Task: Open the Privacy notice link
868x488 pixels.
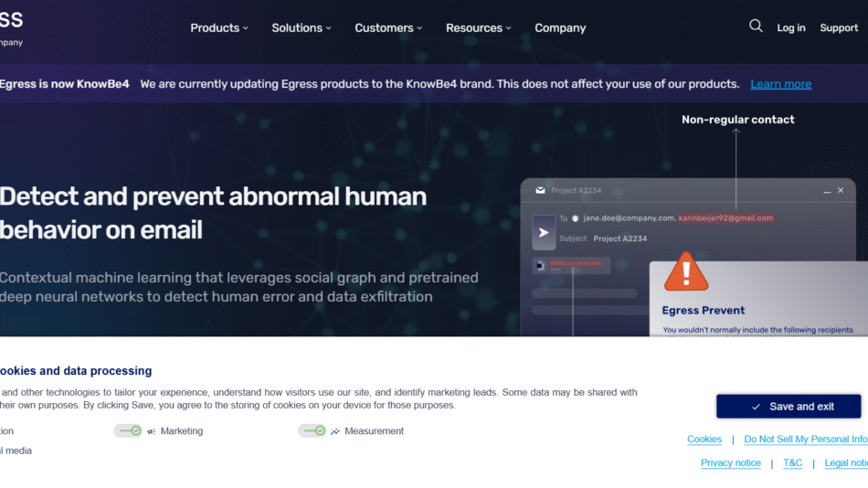Action: point(730,463)
